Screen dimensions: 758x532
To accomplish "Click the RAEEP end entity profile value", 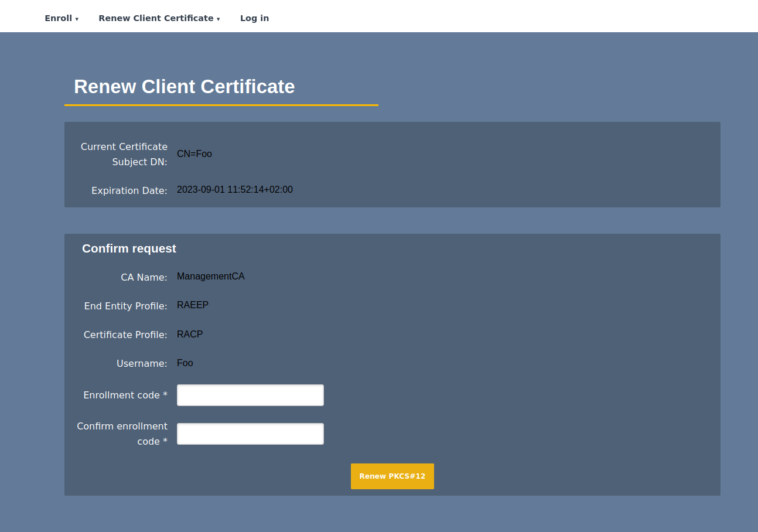I will click(x=193, y=305).
